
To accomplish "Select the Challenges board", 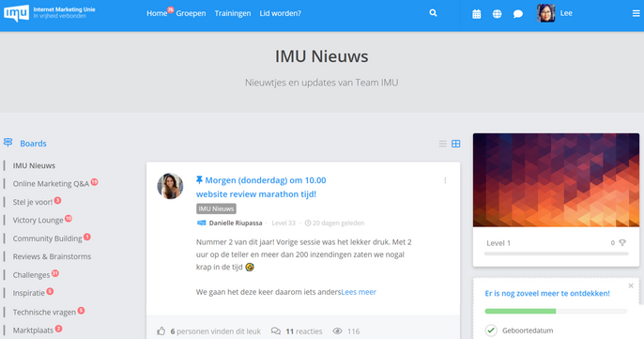I will coord(31,275).
